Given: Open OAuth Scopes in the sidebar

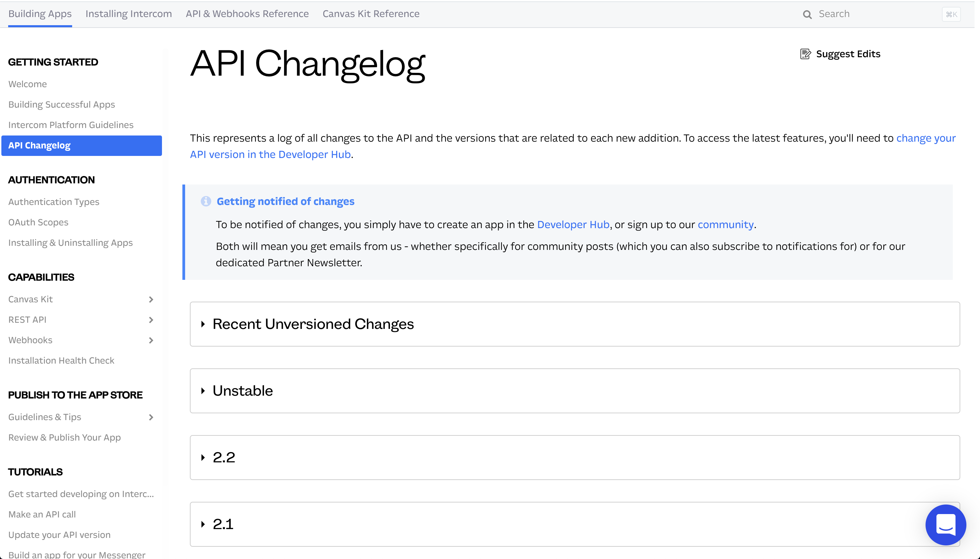Looking at the screenshot, I should point(38,222).
